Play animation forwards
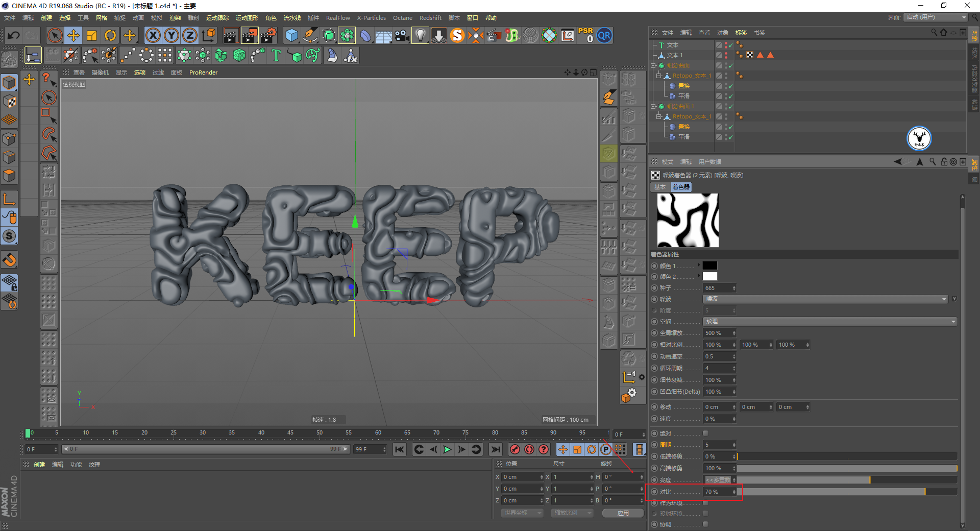980x531 pixels. point(447,449)
